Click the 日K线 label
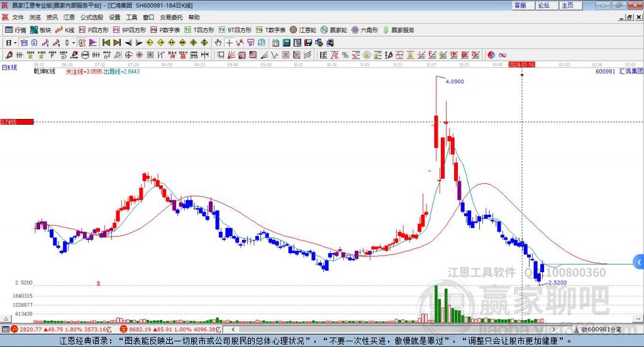The image size is (644, 347). point(9,67)
